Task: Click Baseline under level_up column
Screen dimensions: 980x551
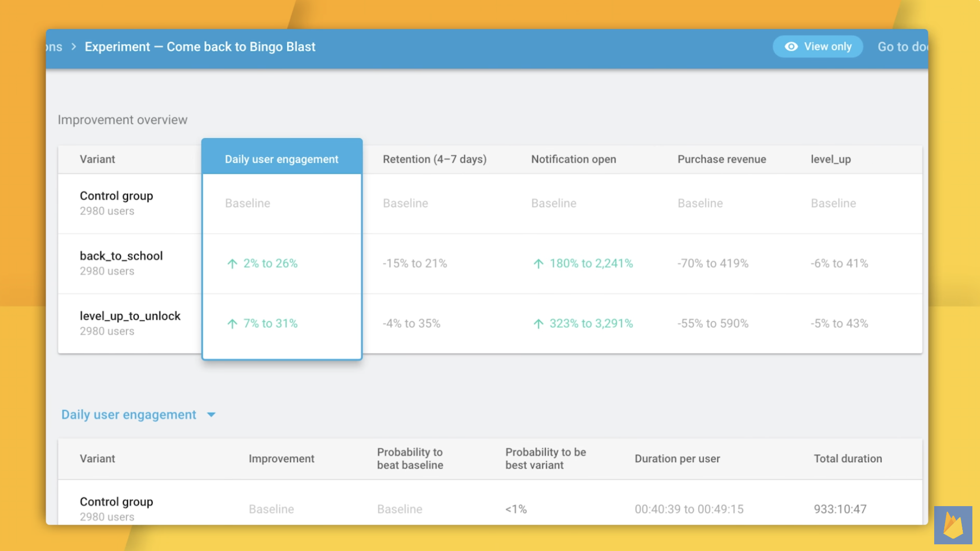Action: coord(834,203)
